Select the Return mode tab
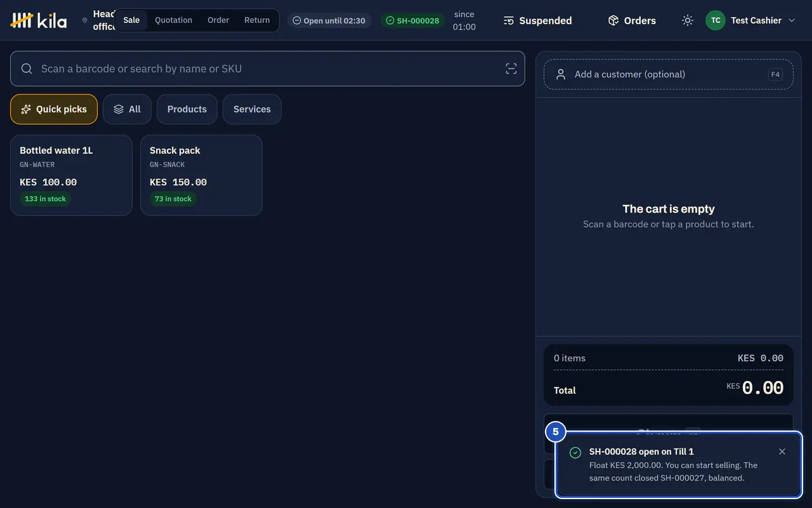Viewport: 812px width, 508px height. pos(257,20)
